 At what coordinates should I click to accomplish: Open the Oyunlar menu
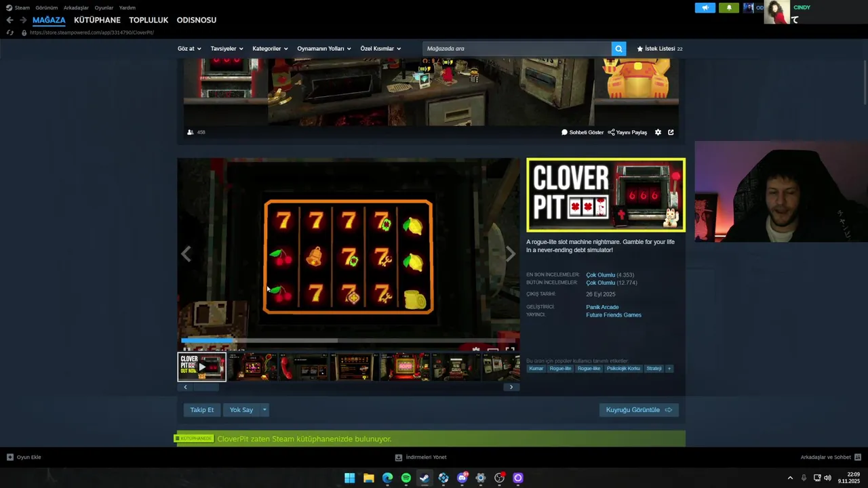click(104, 7)
